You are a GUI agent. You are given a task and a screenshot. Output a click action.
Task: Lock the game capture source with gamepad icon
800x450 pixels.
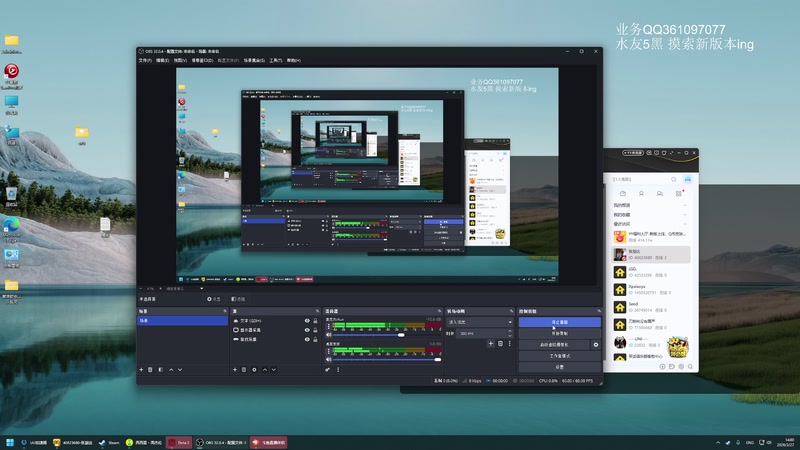[315, 339]
